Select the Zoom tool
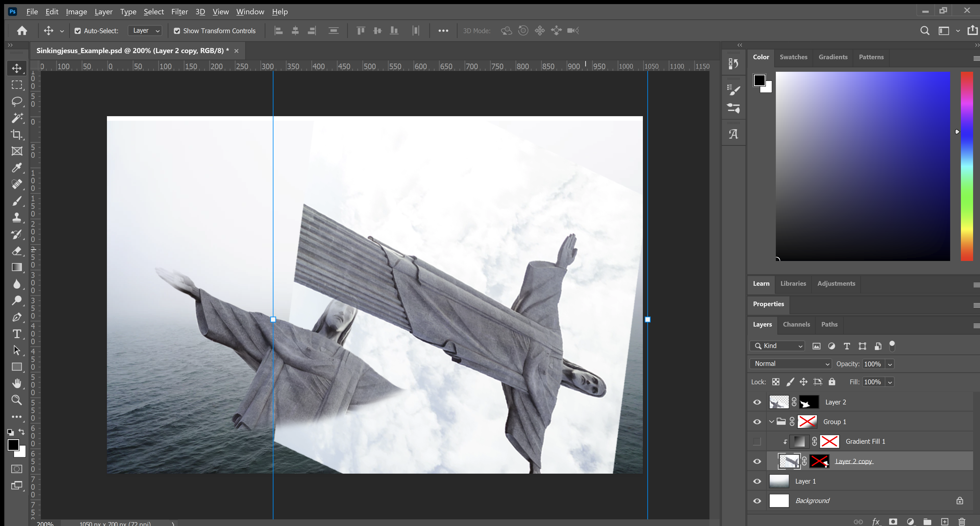Screen dimensions: 980x526 (17, 400)
